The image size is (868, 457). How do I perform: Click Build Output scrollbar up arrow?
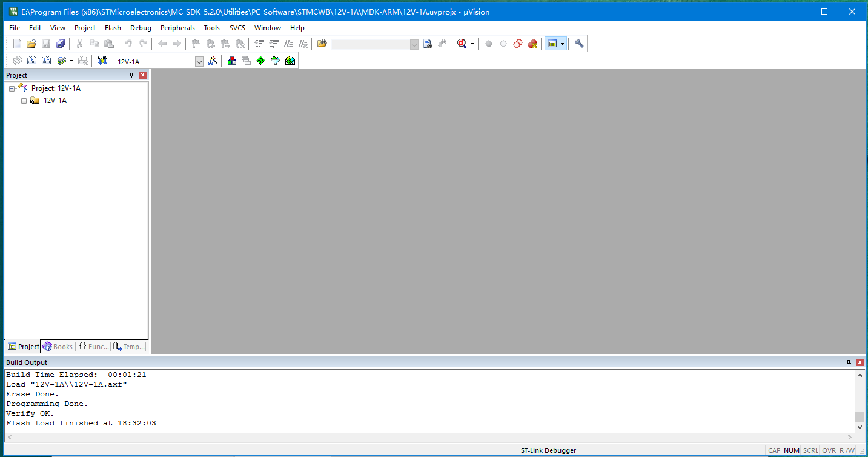[x=860, y=375]
